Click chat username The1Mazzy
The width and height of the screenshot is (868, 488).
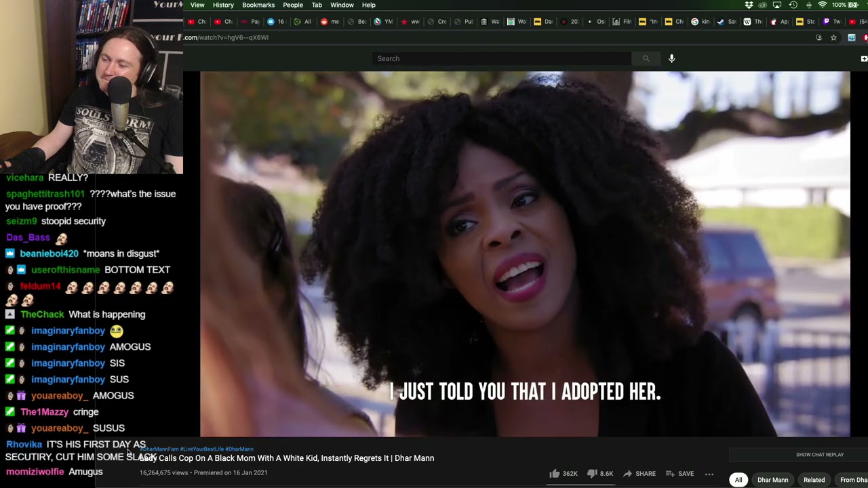(x=45, y=412)
